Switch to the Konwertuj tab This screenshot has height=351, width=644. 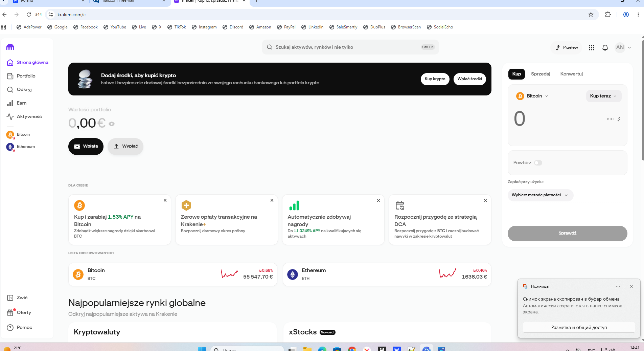[x=572, y=74]
